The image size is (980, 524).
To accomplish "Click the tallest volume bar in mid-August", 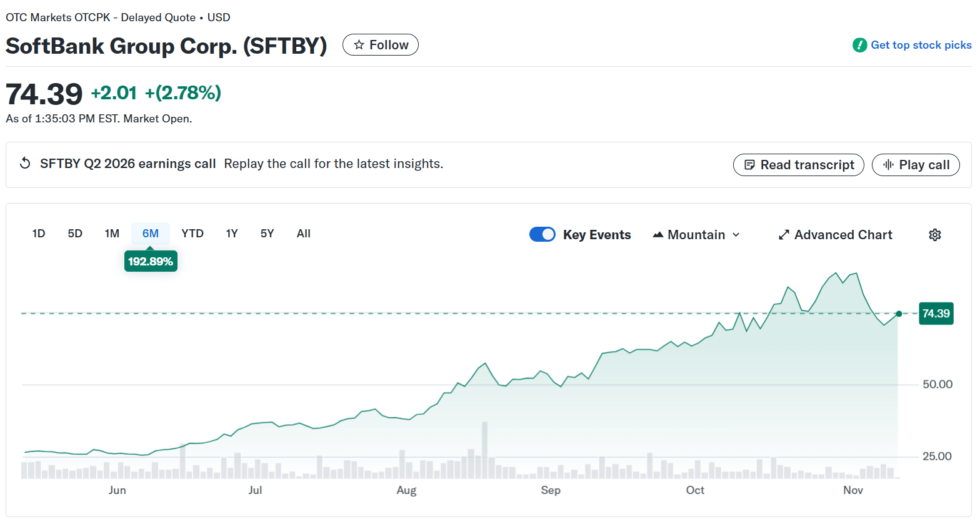I will [x=484, y=450].
